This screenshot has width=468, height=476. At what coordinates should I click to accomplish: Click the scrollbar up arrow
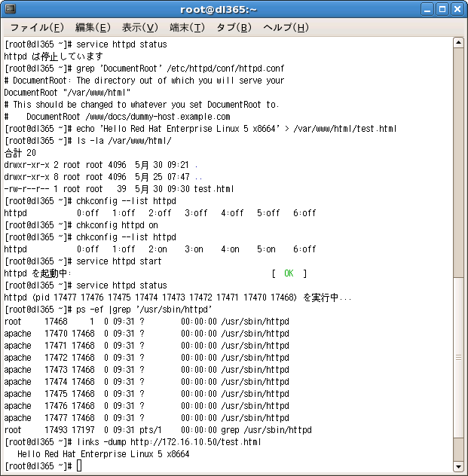click(458, 43)
